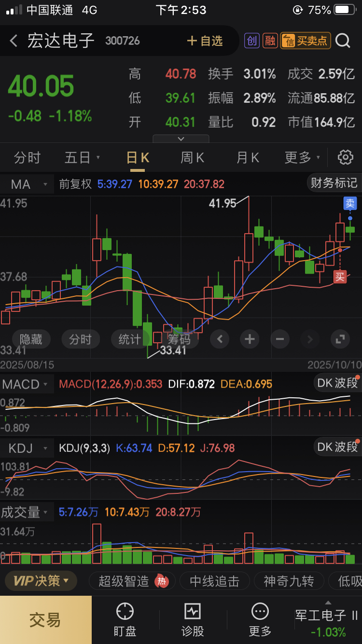362x644 pixels.
Task: Tap the 创 board badge icon
Action: point(251,41)
